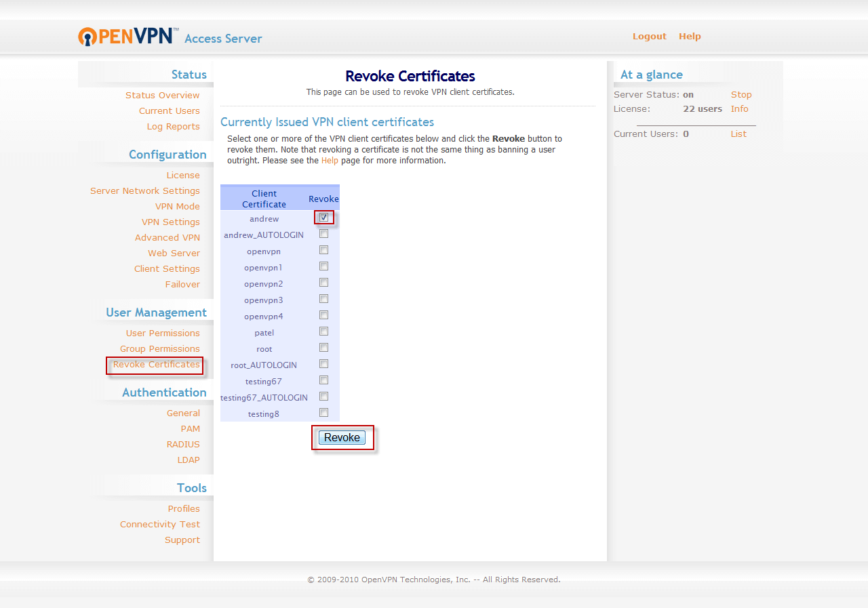Select the root_AUTOLOGIN certificate checkbox
The image size is (868, 608).
tap(323, 363)
